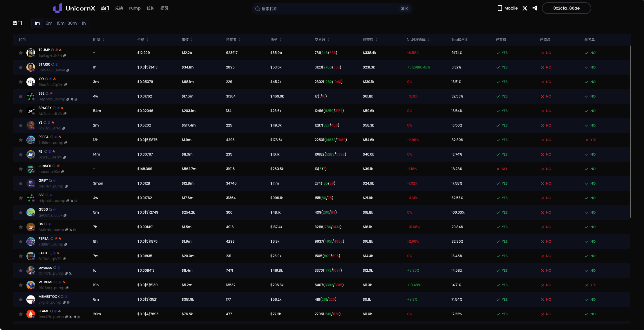Click the search icon next to YzY

47,79
